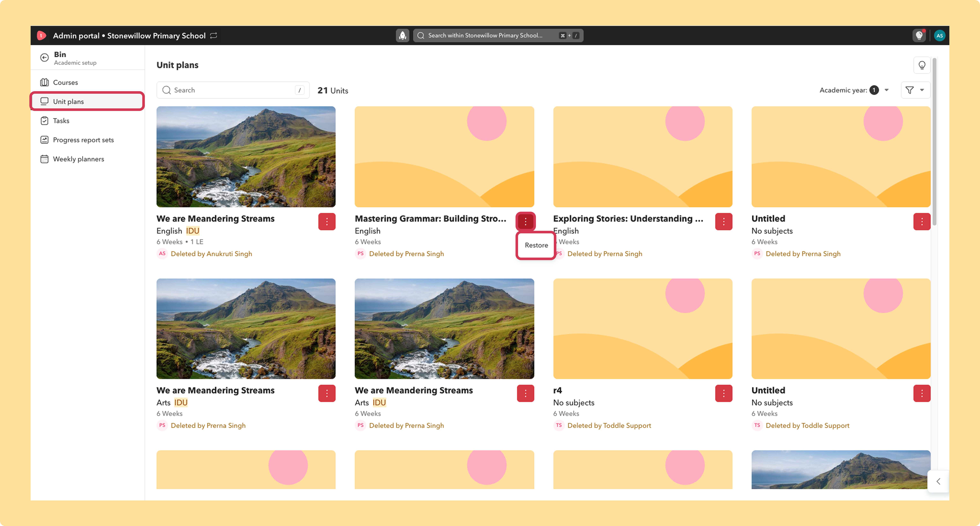Image resolution: width=980 pixels, height=526 pixels.
Task: Expand the Academic year dropdown
Action: pyautogui.click(x=854, y=90)
